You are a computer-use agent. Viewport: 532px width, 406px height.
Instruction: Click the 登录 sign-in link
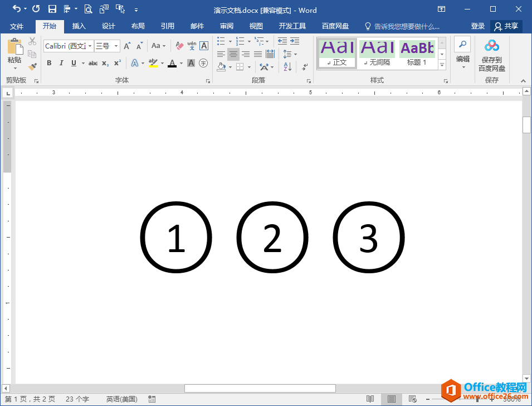tap(478, 26)
